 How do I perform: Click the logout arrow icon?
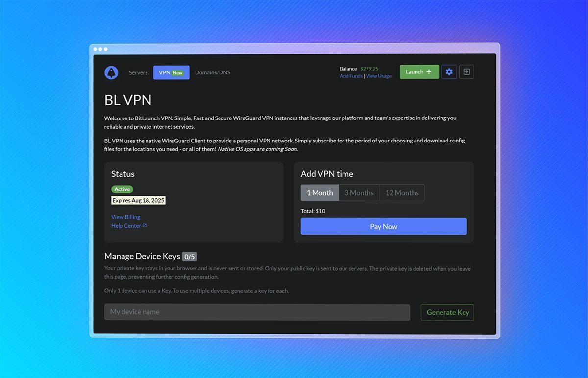click(466, 72)
